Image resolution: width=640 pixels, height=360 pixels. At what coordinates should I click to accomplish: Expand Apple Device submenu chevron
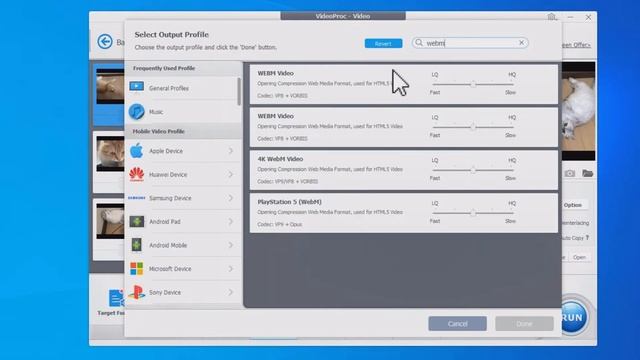(231, 151)
